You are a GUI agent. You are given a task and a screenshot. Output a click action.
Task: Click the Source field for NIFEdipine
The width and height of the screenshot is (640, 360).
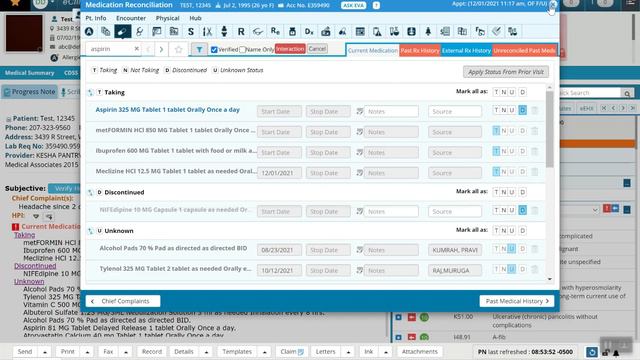coord(455,211)
